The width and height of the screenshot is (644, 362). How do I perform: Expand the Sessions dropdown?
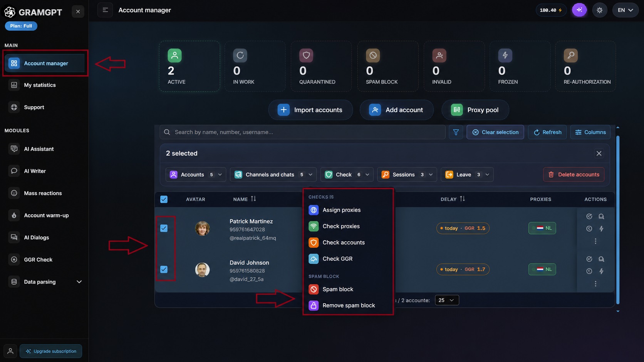tap(407, 175)
